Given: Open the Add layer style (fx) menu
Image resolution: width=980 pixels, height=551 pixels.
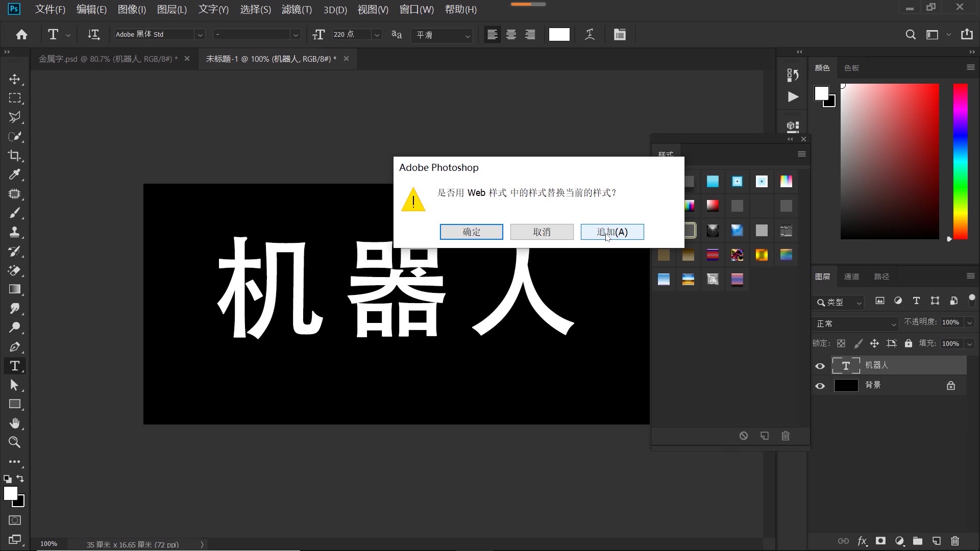Looking at the screenshot, I should [x=862, y=541].
